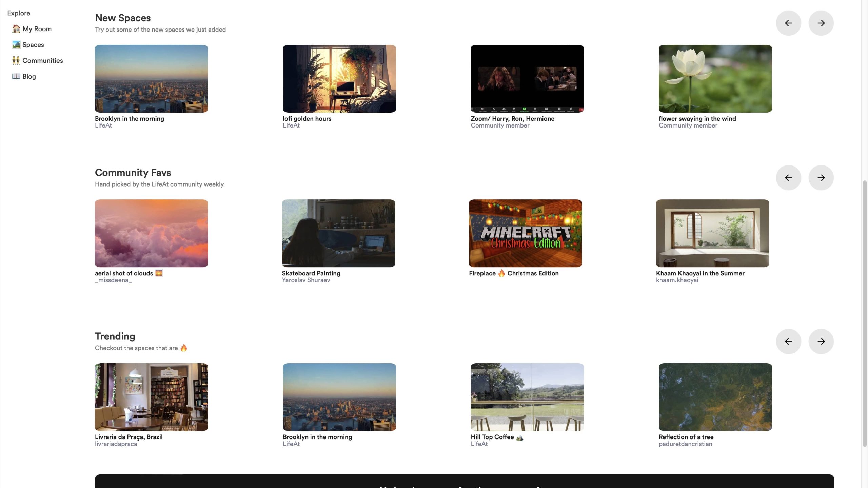Click the Khaam Khaoyai in the Summer title

pyautogui.click(x=700, y=273)
